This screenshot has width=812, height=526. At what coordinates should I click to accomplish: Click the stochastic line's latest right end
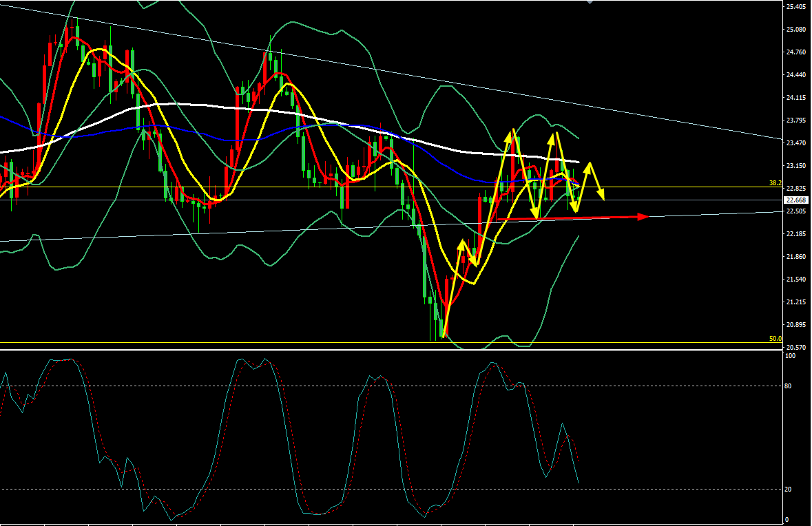click(578, 482)
